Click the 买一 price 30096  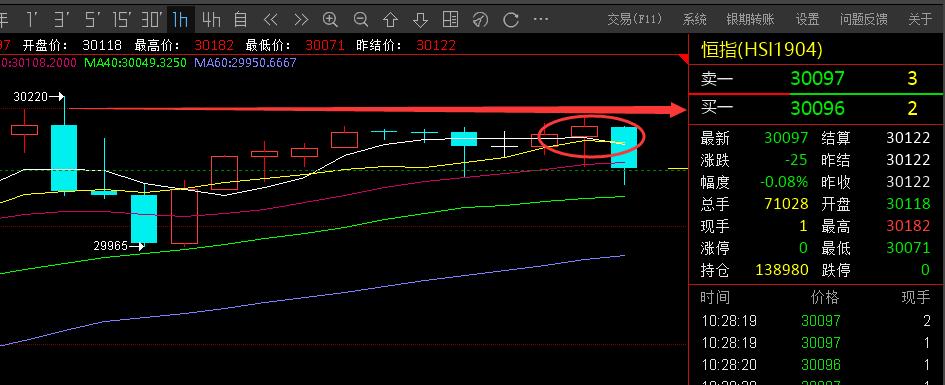pos(817,108)
